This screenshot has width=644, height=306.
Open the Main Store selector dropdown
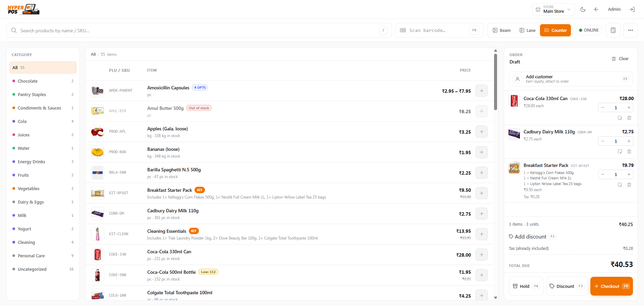point(553,9)
